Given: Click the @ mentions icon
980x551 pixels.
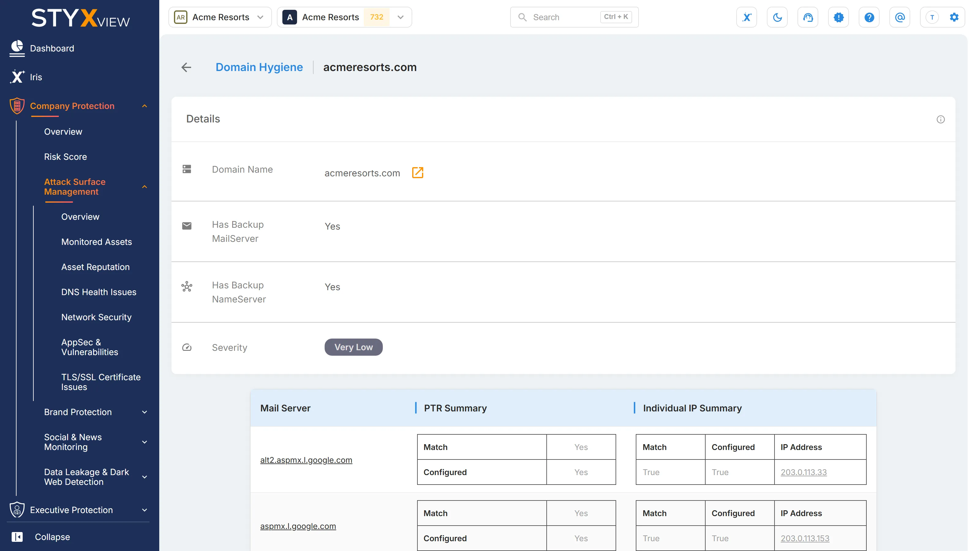Looking at the screenshot, I should (x=900, y=17).
